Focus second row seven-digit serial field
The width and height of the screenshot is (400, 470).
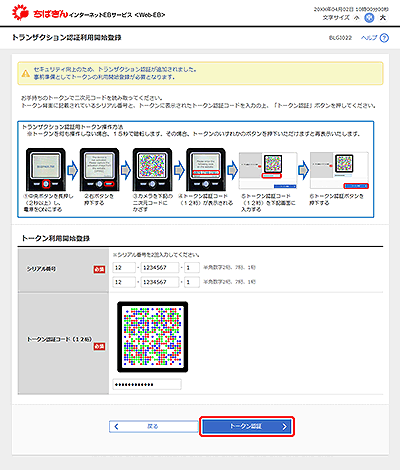click(160, 282)
